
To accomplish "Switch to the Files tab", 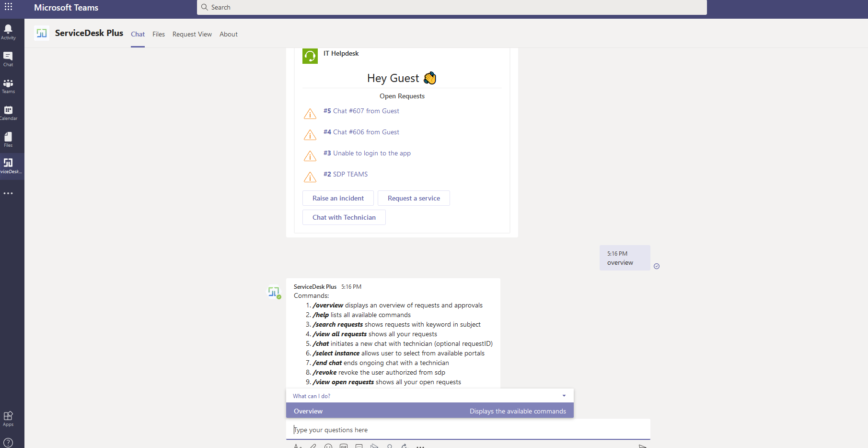I will (x=159, y=34).
